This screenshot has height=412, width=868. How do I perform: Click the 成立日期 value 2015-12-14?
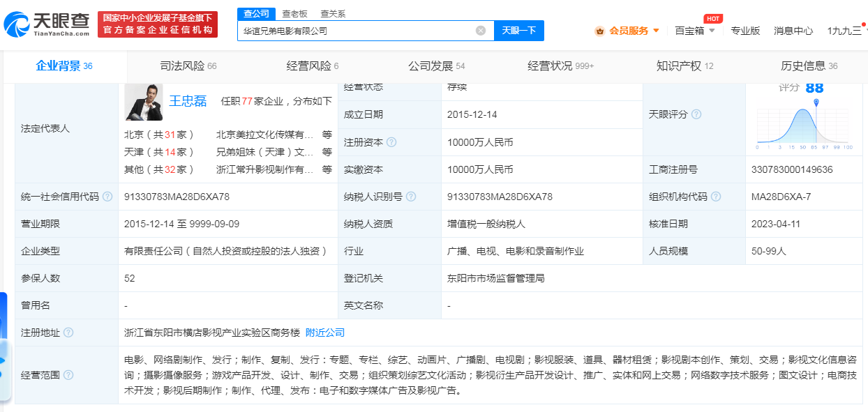(472, 114)
